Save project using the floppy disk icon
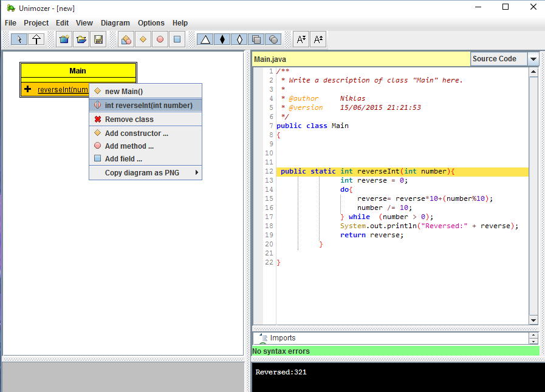Image resolution: width=545 pixels, height=392 pixels. pos(98,39)
